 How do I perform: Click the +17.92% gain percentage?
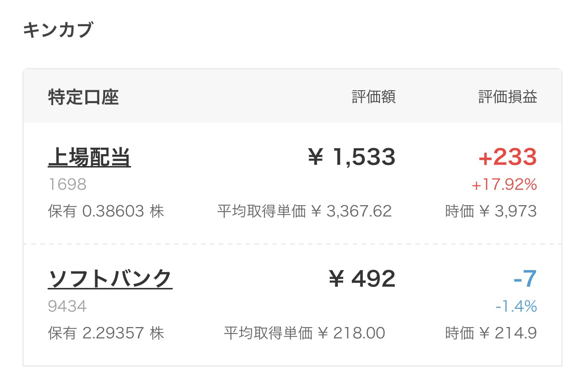point(504,185)
